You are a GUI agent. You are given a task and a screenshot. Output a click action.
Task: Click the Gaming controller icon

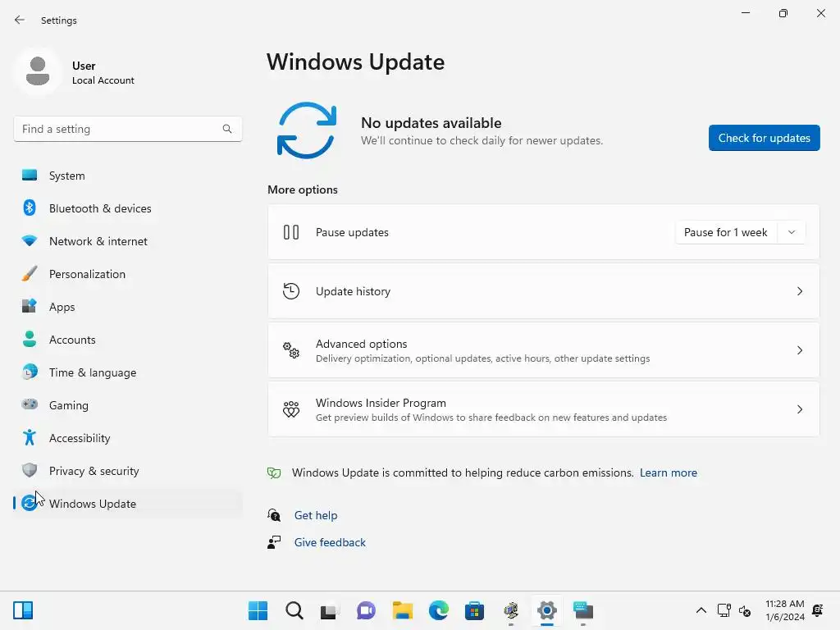pos(30,404)
